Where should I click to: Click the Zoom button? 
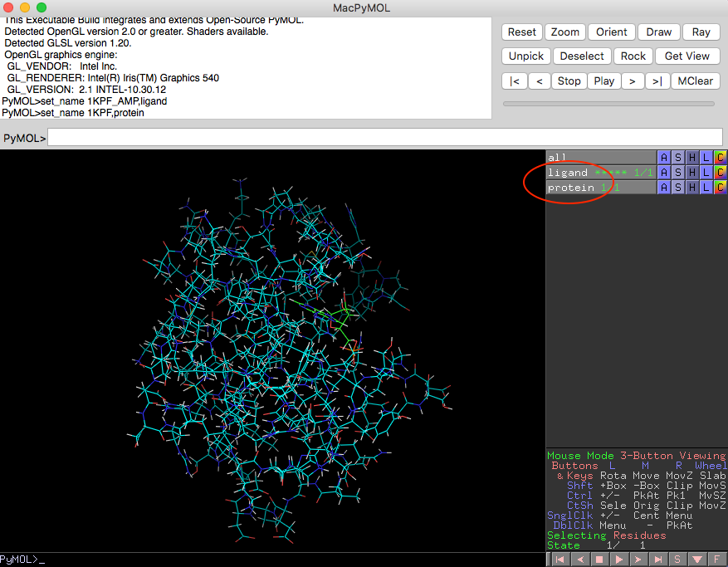(564, 32)
